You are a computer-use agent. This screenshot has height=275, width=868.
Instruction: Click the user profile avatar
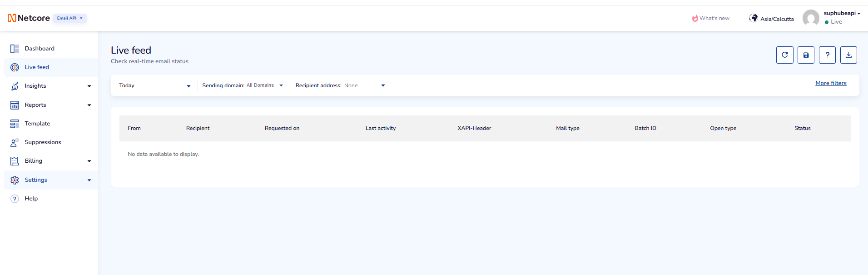811,18
